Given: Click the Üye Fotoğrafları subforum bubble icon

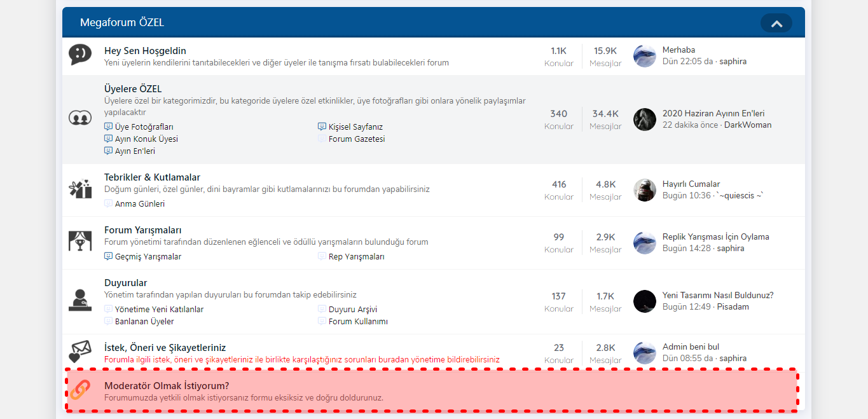Looking at the screenshot, I should pyautogui.click(x=108, y=127).
